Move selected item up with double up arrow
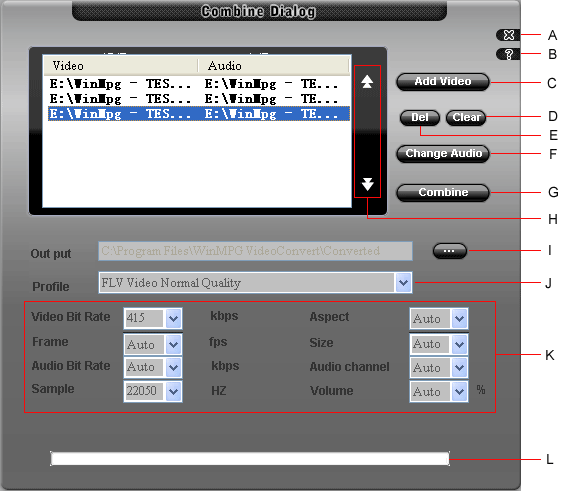569x492 pixels. coord(367,82)
